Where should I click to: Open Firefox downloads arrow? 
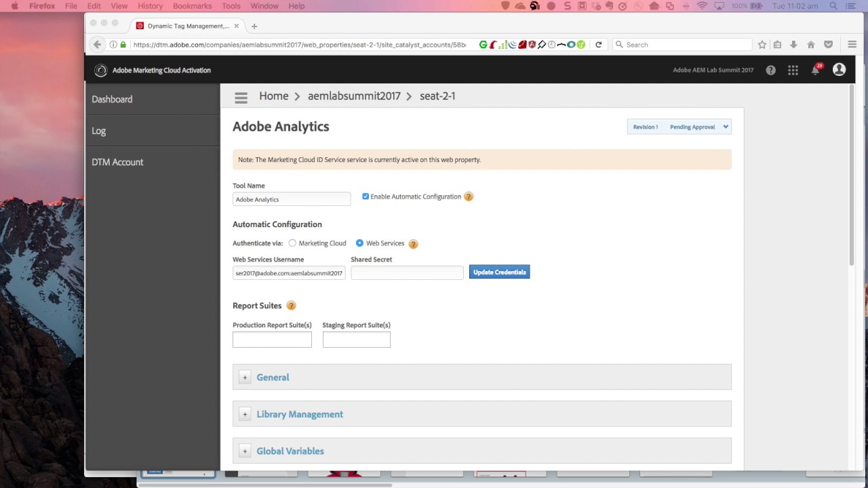click(x=793, y=45)
